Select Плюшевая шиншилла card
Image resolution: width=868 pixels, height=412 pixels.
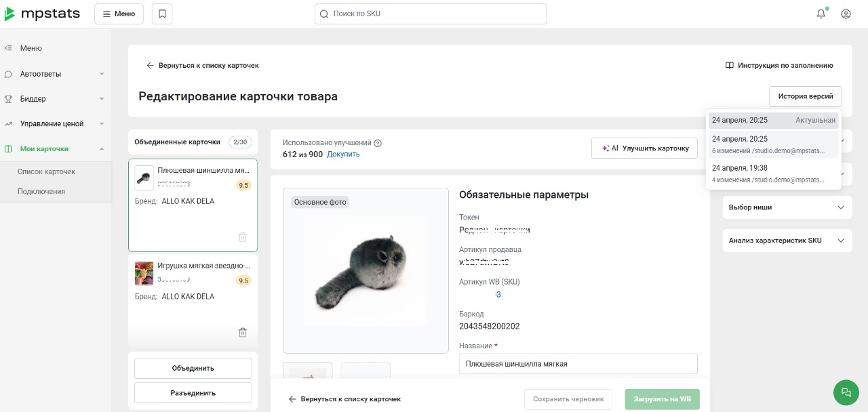pyautogui.click(x=193, y=205)
